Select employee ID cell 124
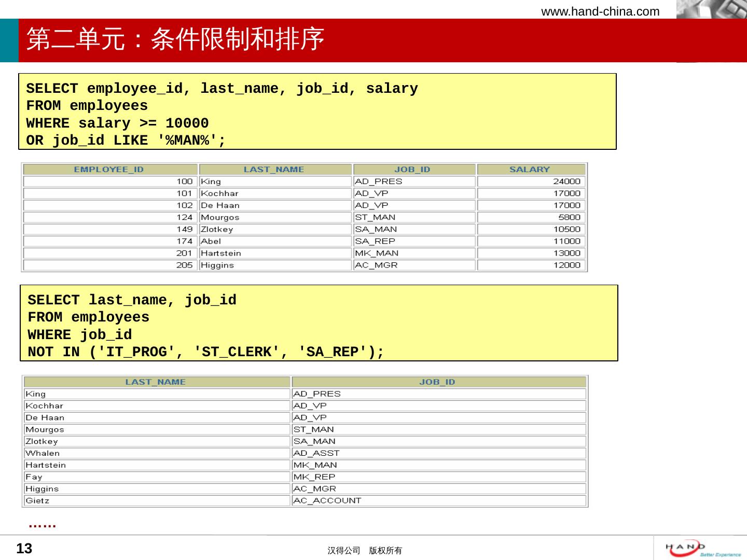 (x=109, y=217)
